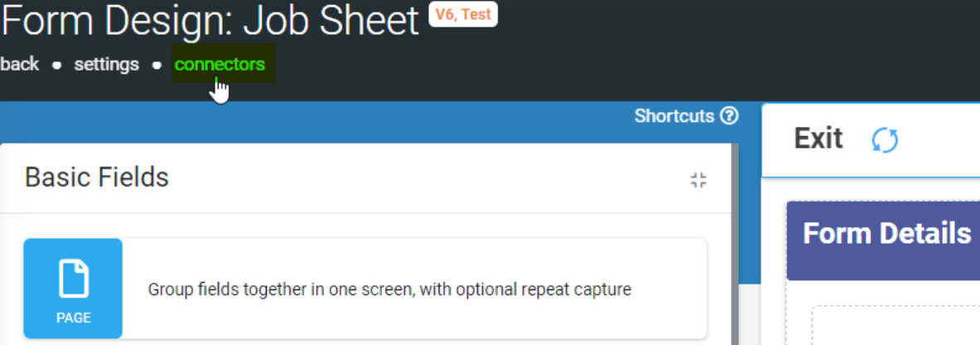Click the dashed empty area under Form Details

pyautogui.click(x=896, y=326)
